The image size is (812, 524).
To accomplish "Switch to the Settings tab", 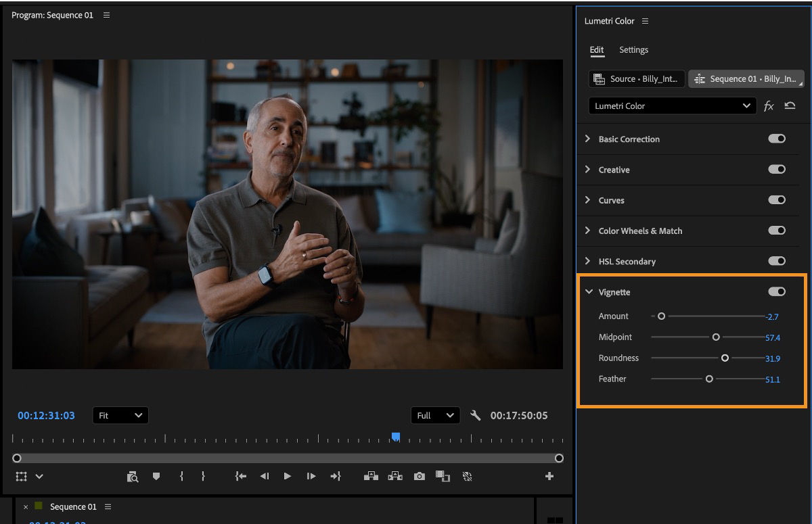I will tap(633, 50).
